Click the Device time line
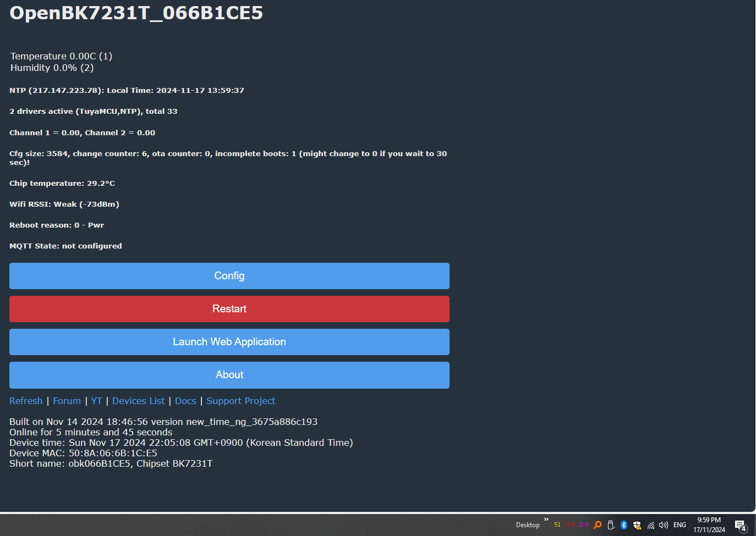 pos(181,443)
